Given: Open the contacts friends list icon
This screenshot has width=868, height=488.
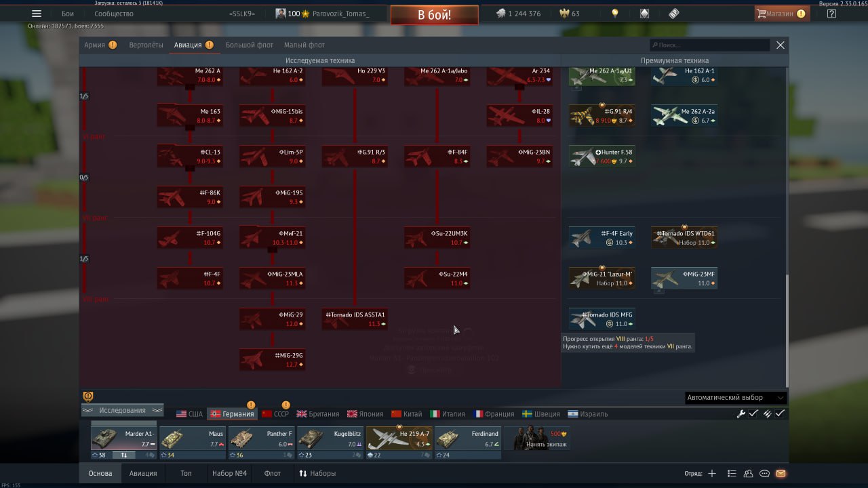Looking at the screenshot, I should (x=748, y=474).
